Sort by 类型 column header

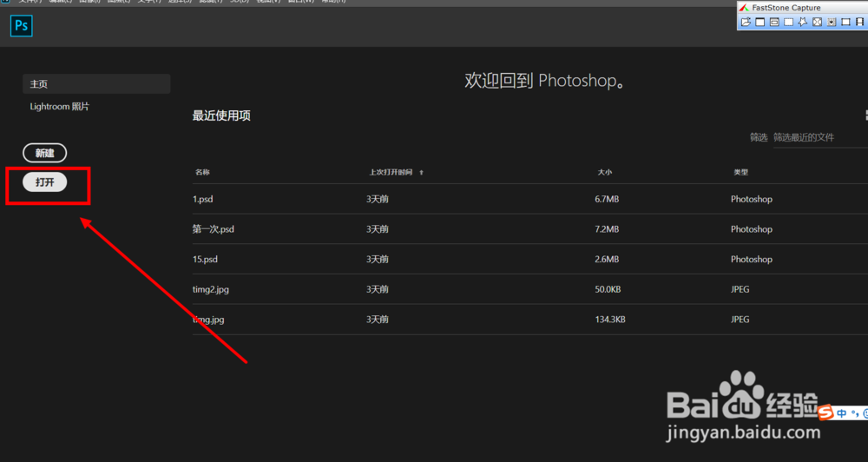740,172
